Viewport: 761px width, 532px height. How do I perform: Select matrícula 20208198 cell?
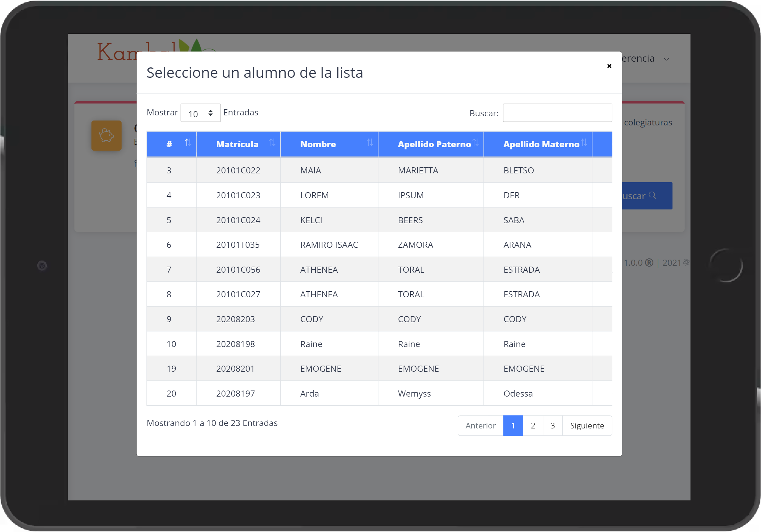[x=238, y=344]
